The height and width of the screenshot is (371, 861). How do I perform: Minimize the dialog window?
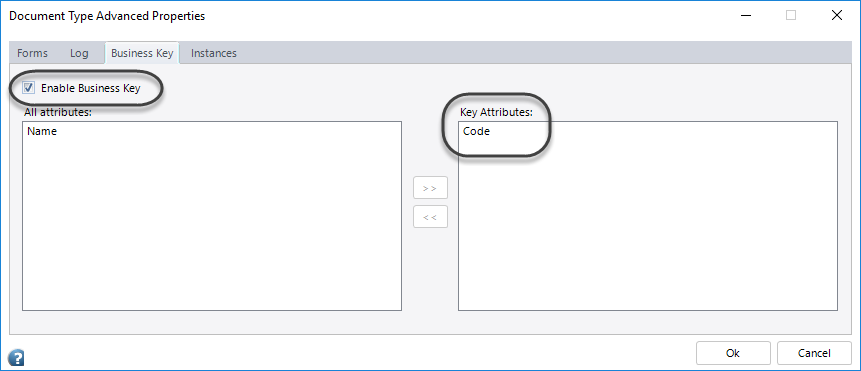point(745,15)
